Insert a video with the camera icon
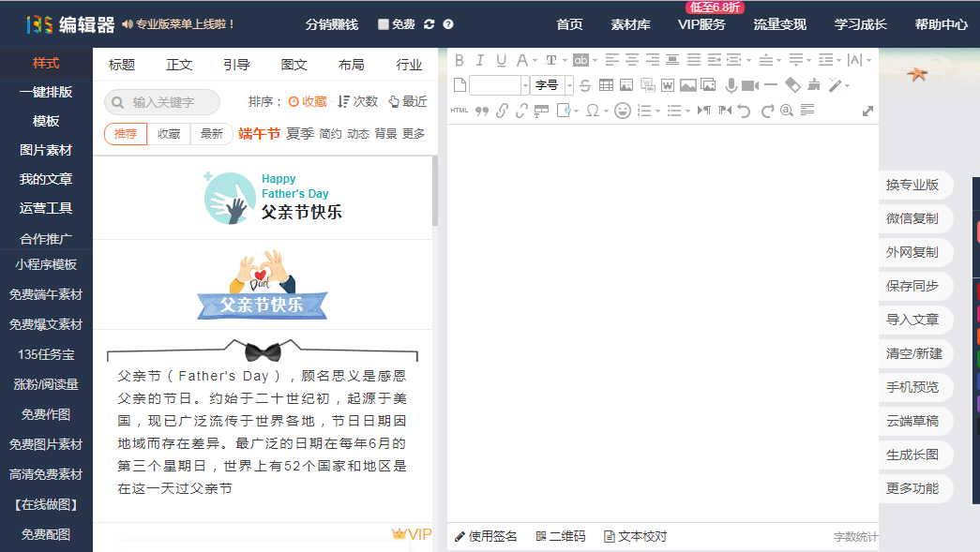The height and width of the screenshot is (552, 980). pos(750,85)
